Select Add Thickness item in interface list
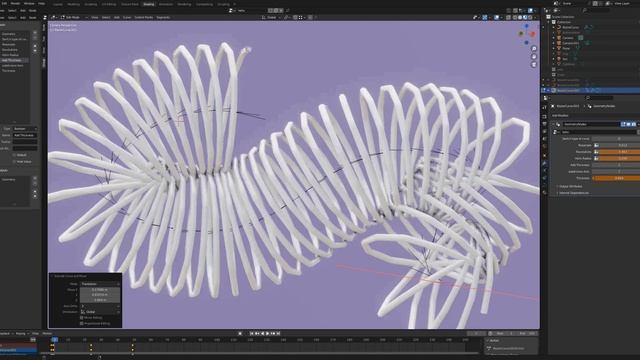The width and height of the screenshot is (640, 360). click(x=15, y=60)
